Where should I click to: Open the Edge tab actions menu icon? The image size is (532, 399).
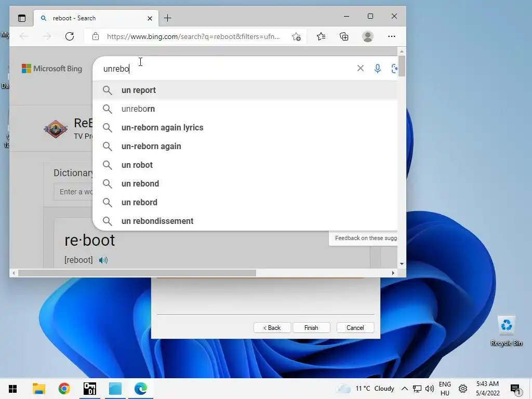pos(22,18)
